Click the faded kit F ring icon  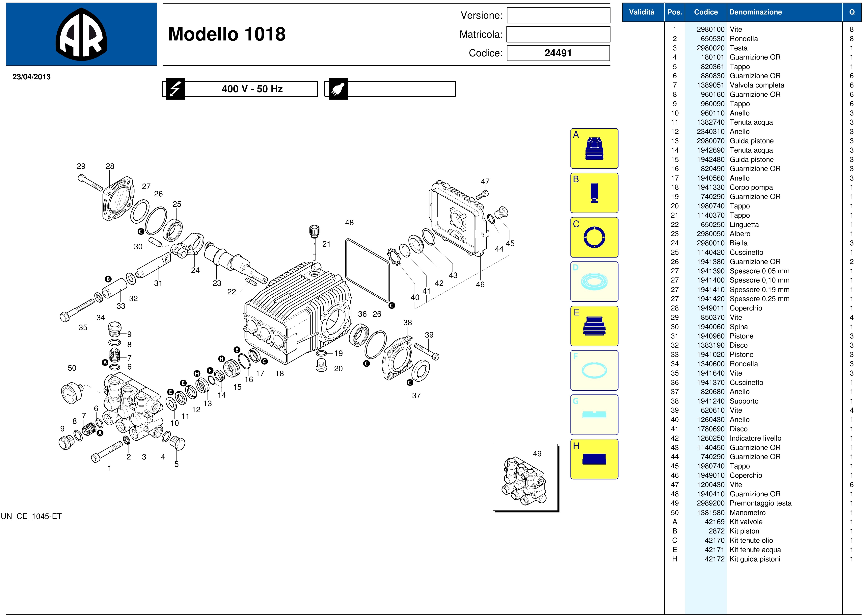594,371
